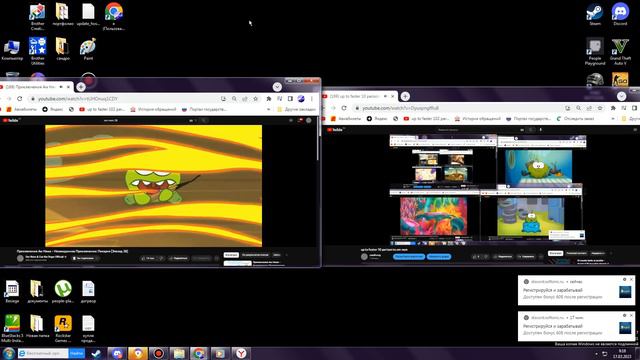Click the Steam icon in the taskbar
The image size is (640, 360).
96,353
